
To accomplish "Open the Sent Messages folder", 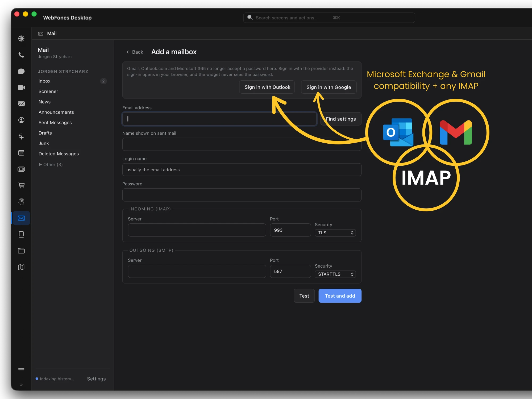I will (72, 122).
